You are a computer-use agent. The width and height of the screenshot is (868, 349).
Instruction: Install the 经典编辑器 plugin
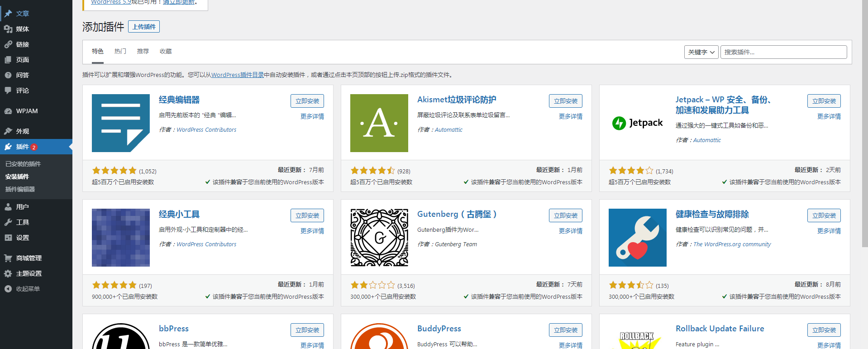pyautogui.click(x=307, y=101)
